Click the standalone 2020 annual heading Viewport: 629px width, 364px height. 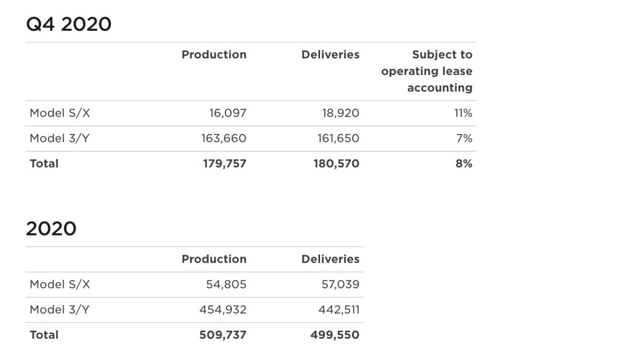coord(51,229)
